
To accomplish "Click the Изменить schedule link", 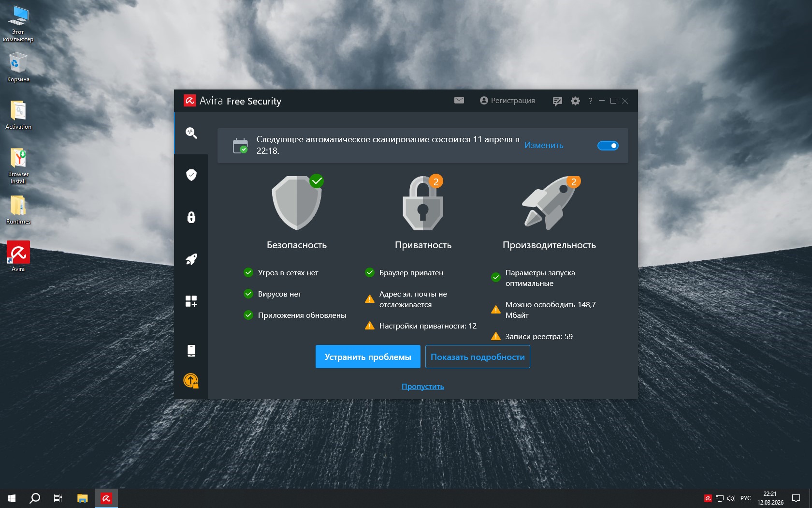I will point(544,145).
